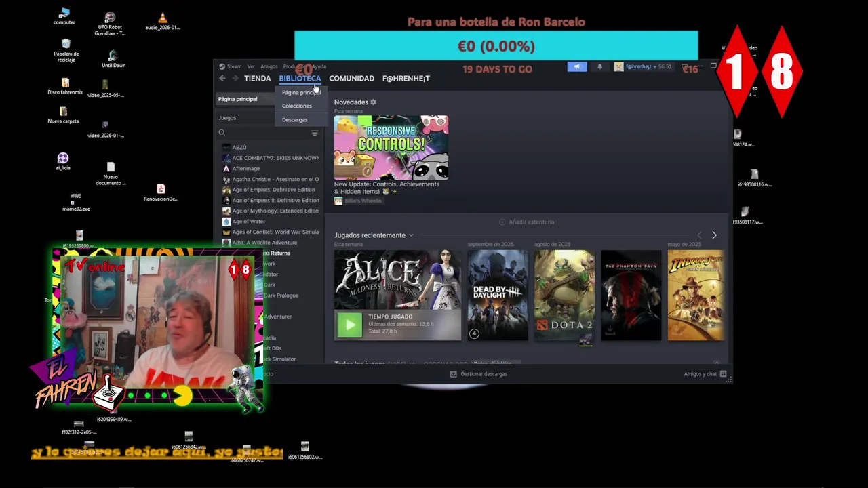This screenshot has height=488, width=868.
Task: Click the library search magnifier icon
Action: coord(222,133)
